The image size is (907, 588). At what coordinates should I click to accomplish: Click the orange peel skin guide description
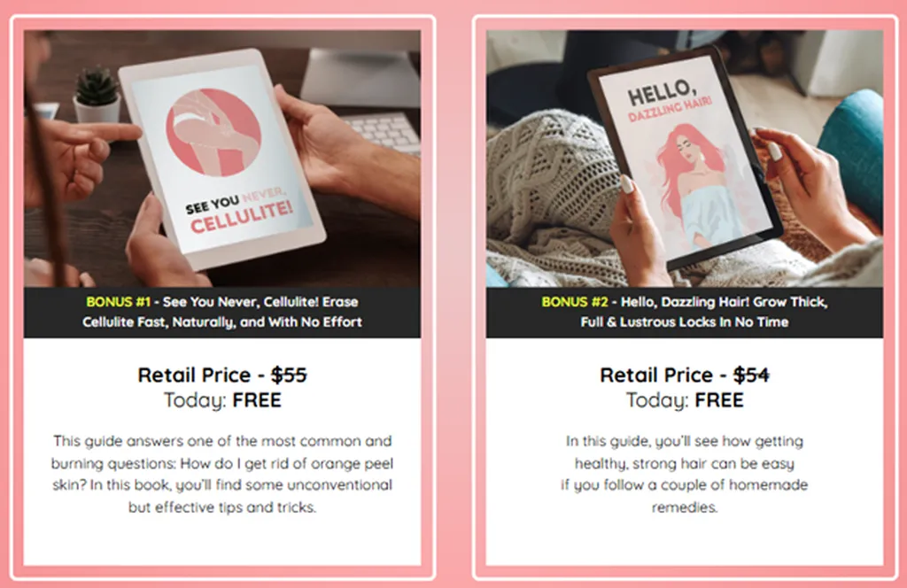[222, 474]
